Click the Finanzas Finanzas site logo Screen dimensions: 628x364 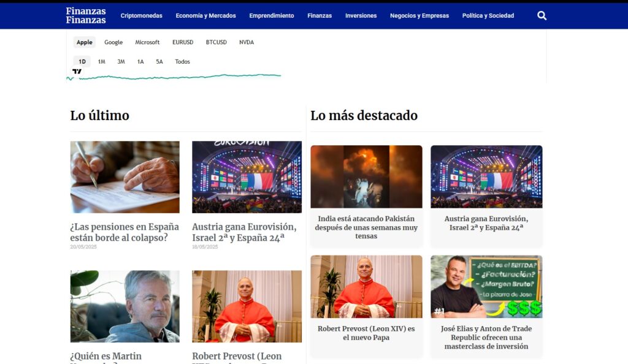tap(85, 15)
